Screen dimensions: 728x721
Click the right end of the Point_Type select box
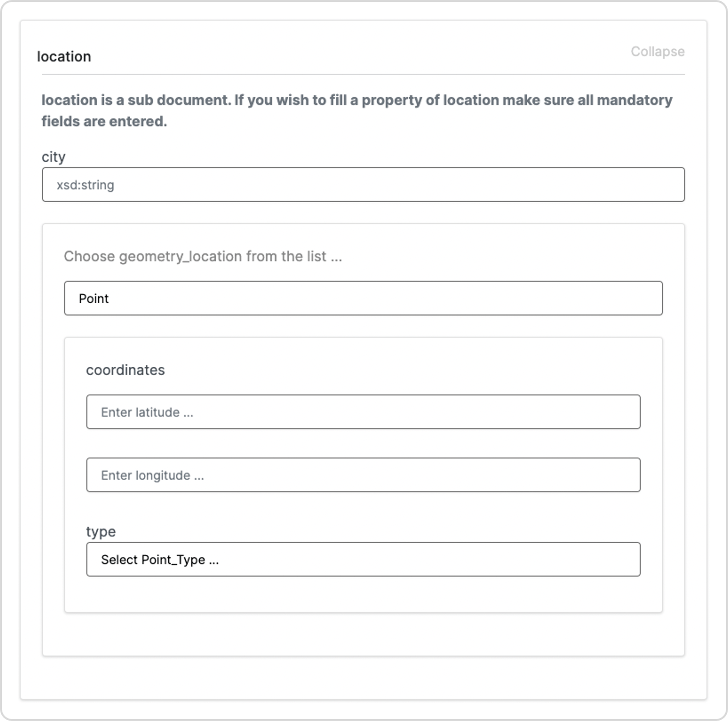(624, 560)
